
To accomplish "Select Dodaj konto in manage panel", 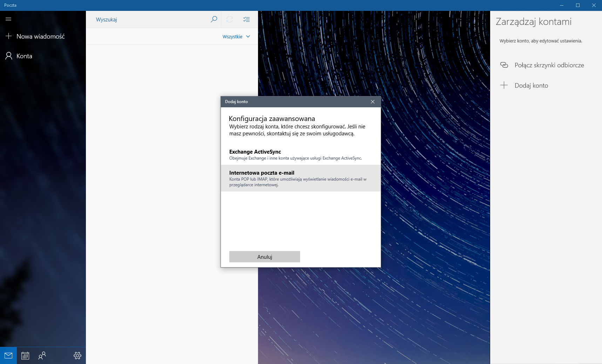I will 546,85.
